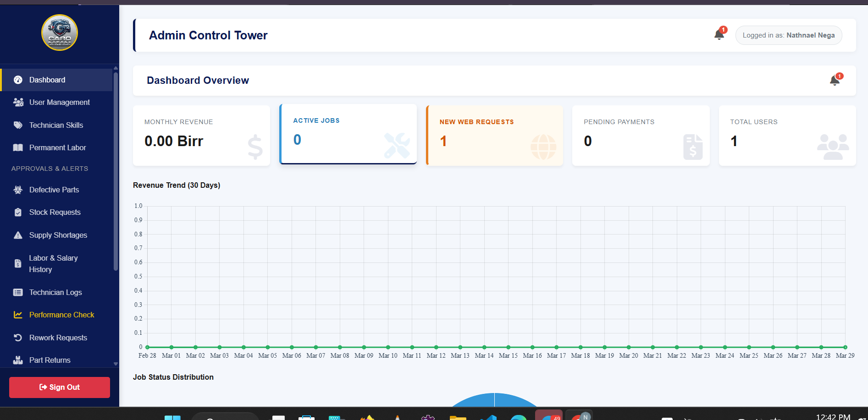Click the Mar 15 data point on revenue chart
The height and width of the screenshot is (420, 868).
click(508, 347)
